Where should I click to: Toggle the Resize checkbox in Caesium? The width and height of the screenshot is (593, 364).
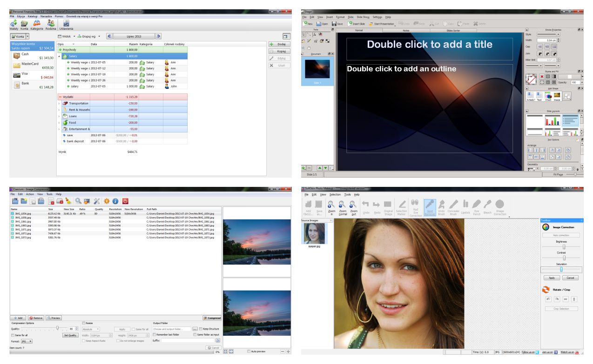coord(84,323)
